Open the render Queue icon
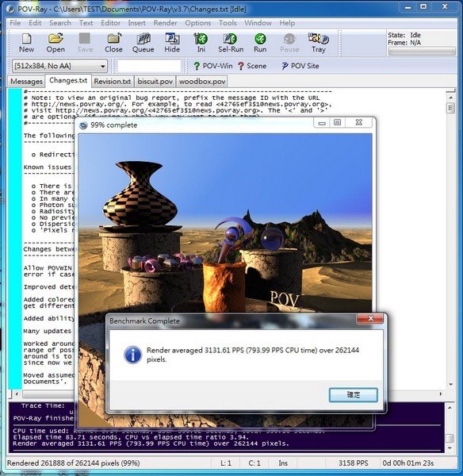463x476 pixels. point(143,43)
